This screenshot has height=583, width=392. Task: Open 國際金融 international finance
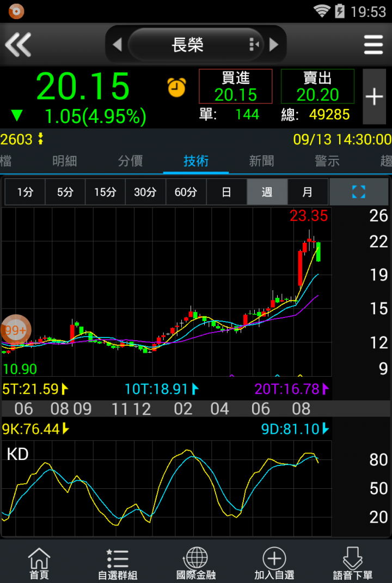click(196, 563)
